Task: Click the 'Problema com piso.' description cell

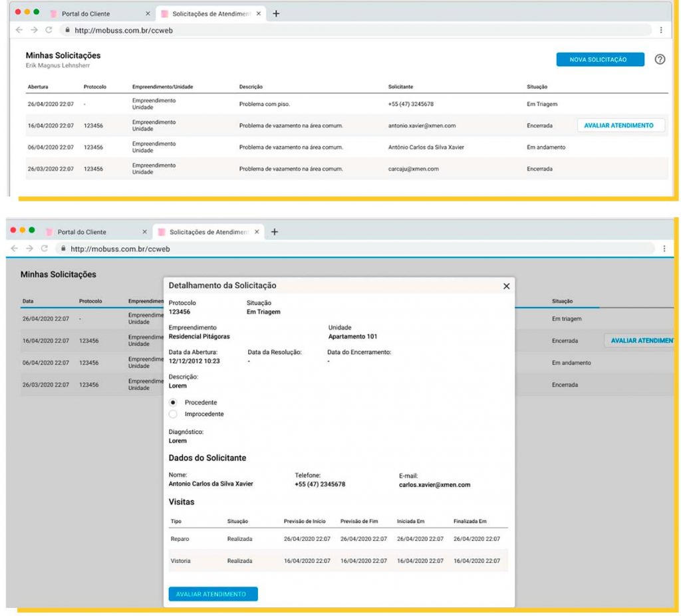Action: click(265, 104)
